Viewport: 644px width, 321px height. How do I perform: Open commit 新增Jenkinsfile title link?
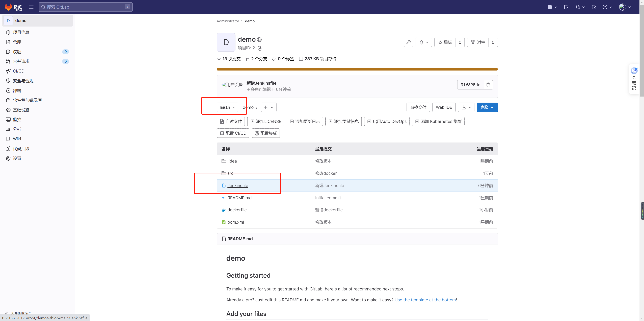pyautogui.click(x=261, y=83)
